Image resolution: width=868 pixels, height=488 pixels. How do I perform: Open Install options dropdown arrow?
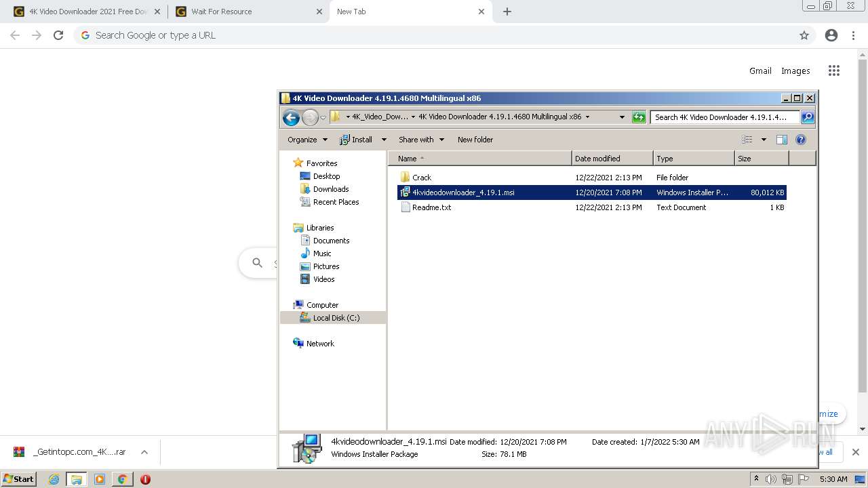pyautogui.click(x=383, y=140)
